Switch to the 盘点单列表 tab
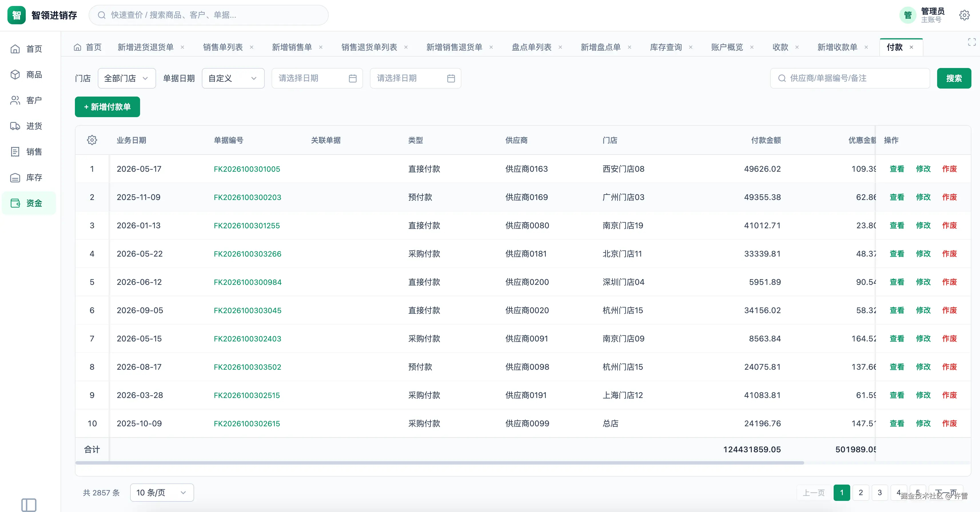The width and height of the screenshot is (980, 512). pos(531,47)
